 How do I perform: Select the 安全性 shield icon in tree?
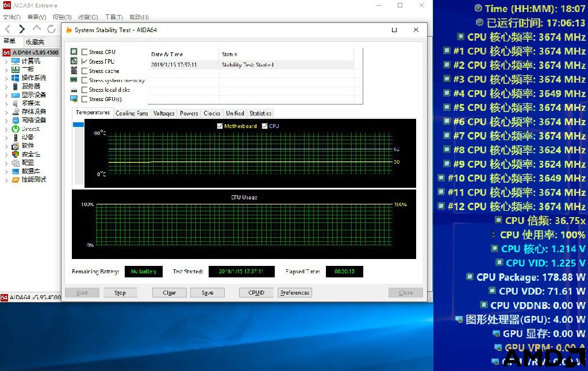click(x=16, y=154)
